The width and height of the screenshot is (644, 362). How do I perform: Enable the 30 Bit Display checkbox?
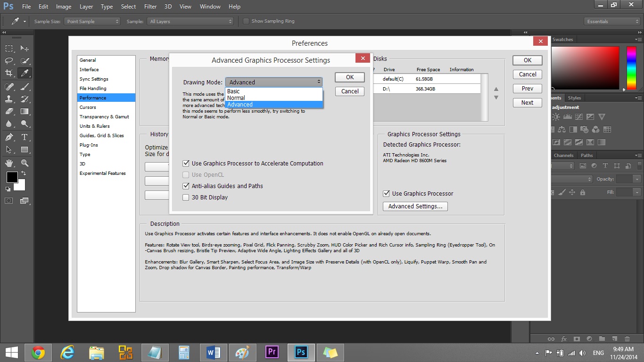205,197
